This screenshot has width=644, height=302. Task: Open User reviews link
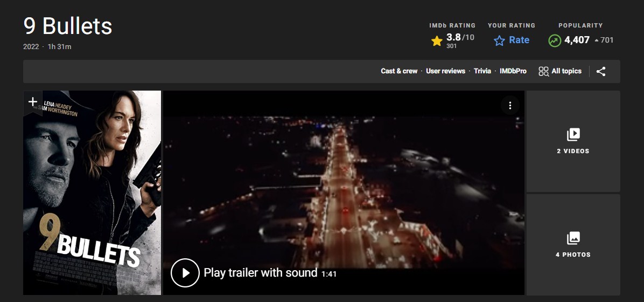tap(446, 71)
